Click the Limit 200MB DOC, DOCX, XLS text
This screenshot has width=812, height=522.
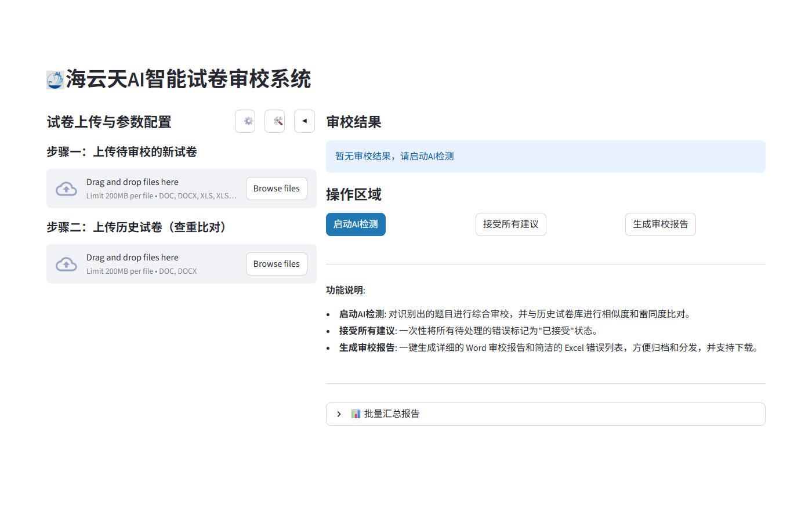point(161,196)
